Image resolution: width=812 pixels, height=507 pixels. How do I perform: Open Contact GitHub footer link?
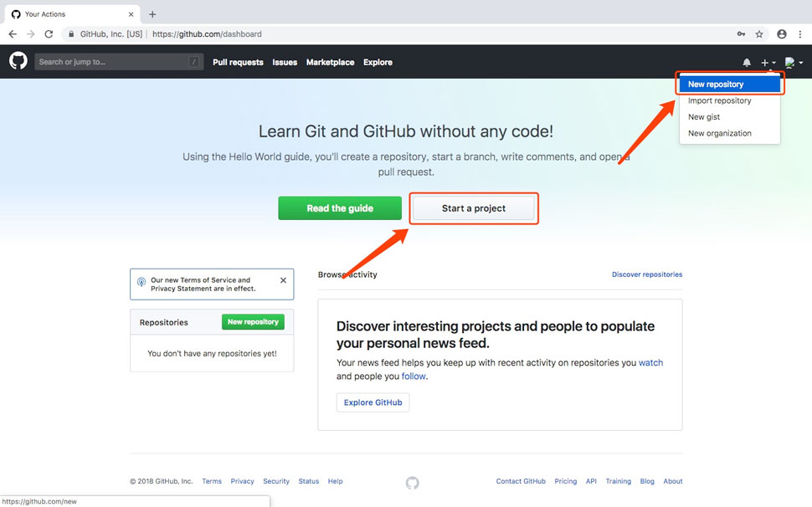[x=521, y=481]
